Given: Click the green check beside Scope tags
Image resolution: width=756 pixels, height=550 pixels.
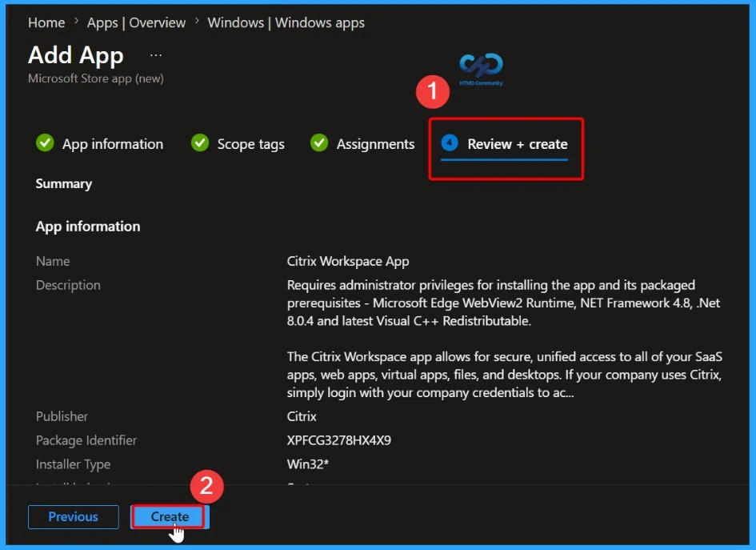Looking at the screenshot, I should 200,143.
